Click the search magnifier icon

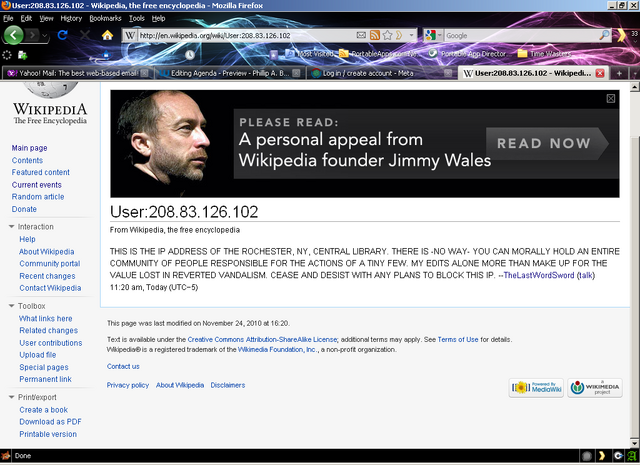pos(604,35)
